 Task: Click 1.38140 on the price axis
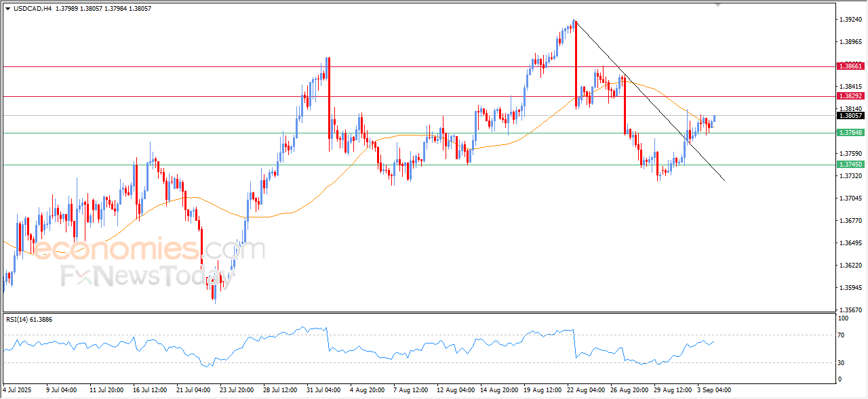coord(850,108)
